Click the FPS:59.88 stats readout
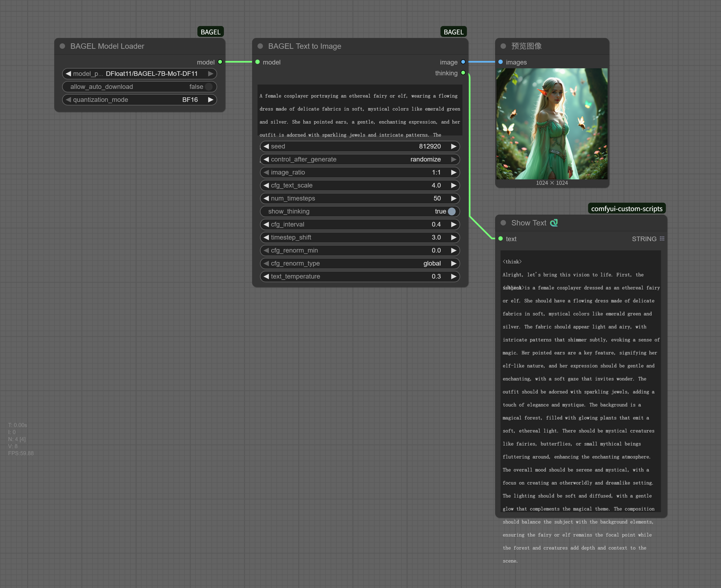The image size is (721, 588). click(x=21, y=453)
